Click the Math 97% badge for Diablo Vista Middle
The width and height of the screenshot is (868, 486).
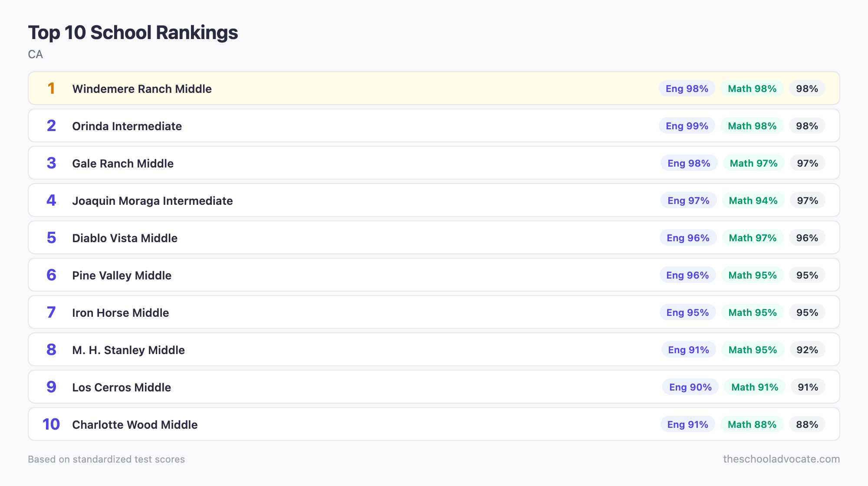click(753, 238)
